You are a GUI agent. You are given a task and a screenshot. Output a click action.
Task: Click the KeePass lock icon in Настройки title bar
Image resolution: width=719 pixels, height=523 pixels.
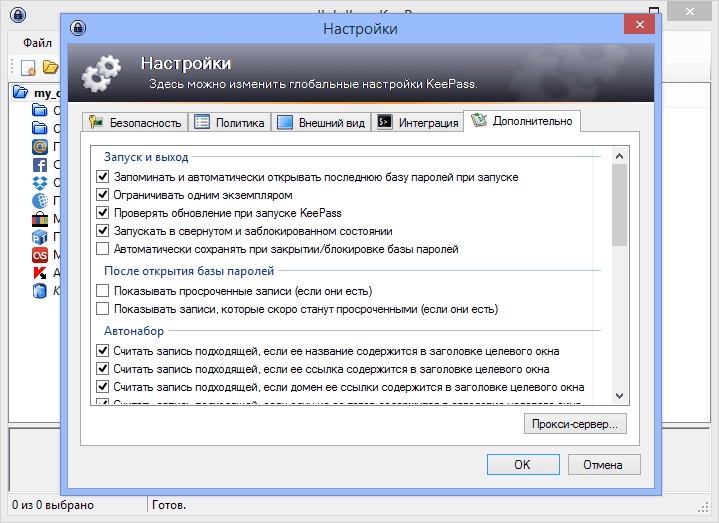[x=78, y=28]
